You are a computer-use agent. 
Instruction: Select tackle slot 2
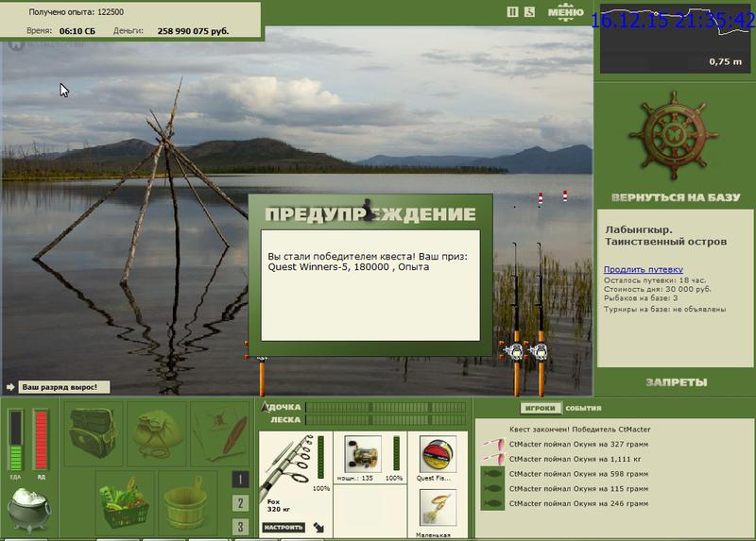coord(240,503)
